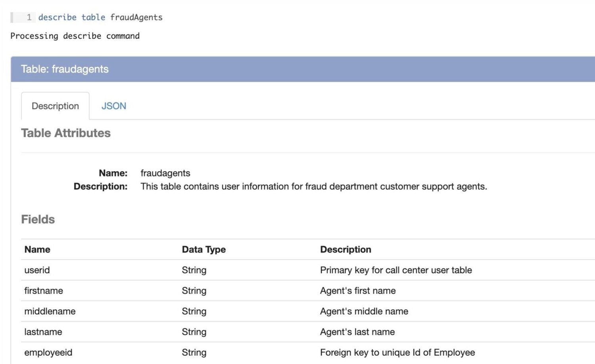
Task: Click the 'Name' column header in Fields
Action: 37,249
